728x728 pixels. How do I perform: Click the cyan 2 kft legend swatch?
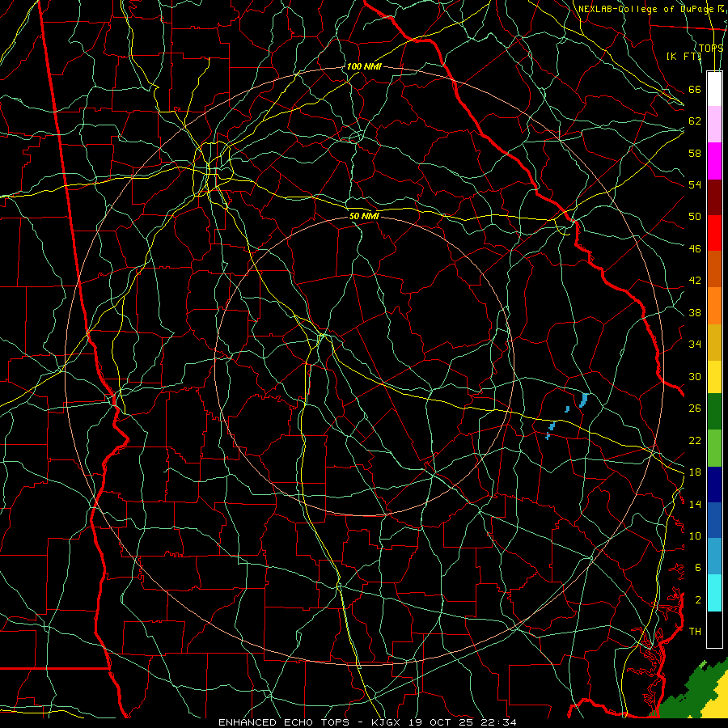coord(714,593)
